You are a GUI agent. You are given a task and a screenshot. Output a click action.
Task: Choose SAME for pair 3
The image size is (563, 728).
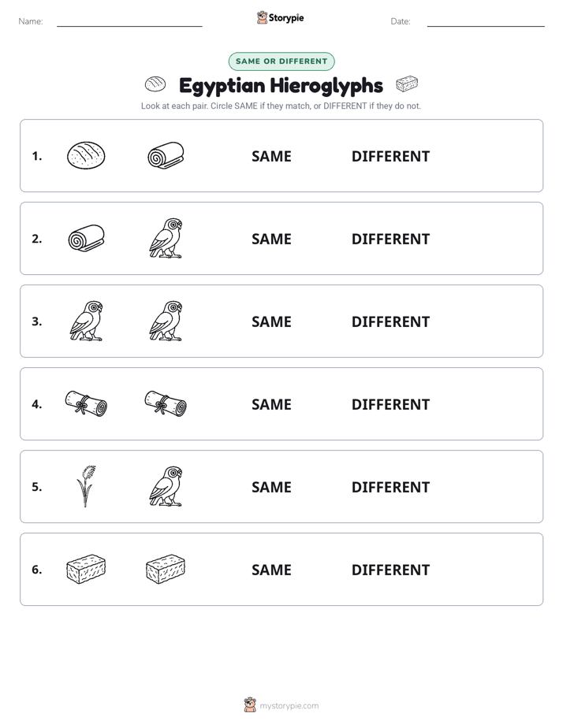pyautogui.click(x=271, y=321)
